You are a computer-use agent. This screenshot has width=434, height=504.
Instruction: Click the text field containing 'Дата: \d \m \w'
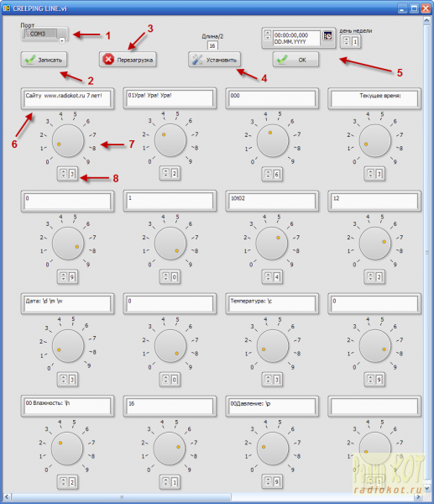[x=67, y=303]
